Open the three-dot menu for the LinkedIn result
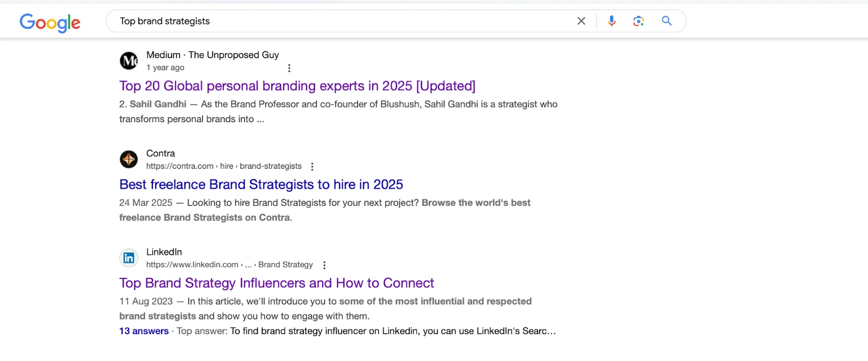This screenshot has height=361, width=868. 324,265
